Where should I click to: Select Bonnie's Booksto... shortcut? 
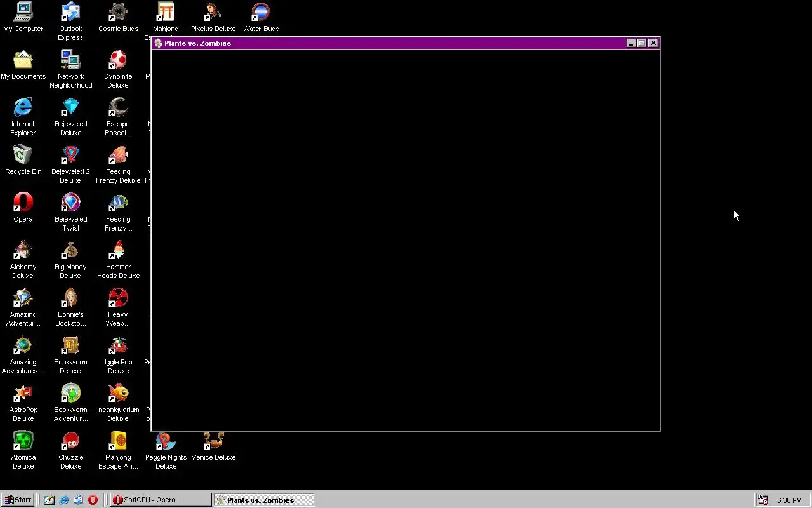click(70, 307)
